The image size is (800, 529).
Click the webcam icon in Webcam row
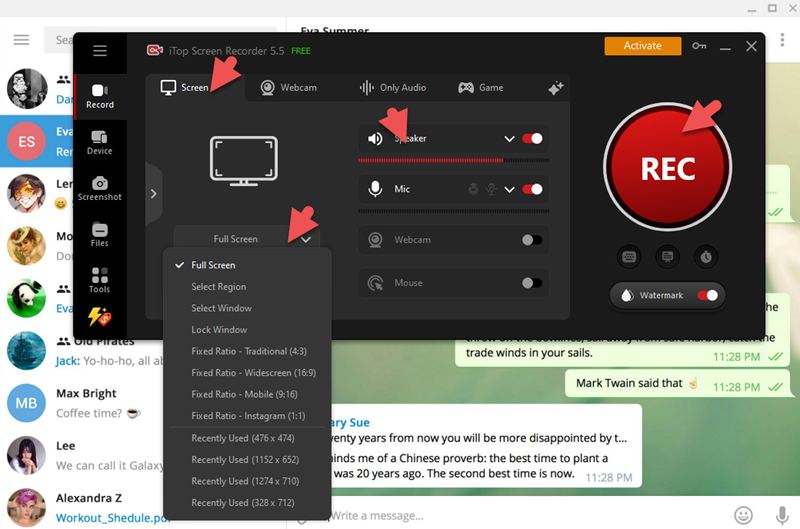tap(376, 240)
